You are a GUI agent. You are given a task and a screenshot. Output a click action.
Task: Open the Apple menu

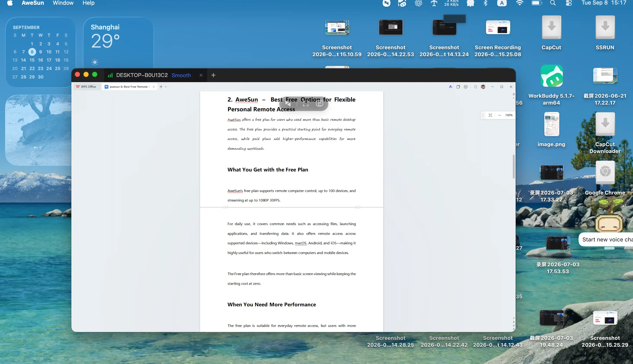point(10,3)
